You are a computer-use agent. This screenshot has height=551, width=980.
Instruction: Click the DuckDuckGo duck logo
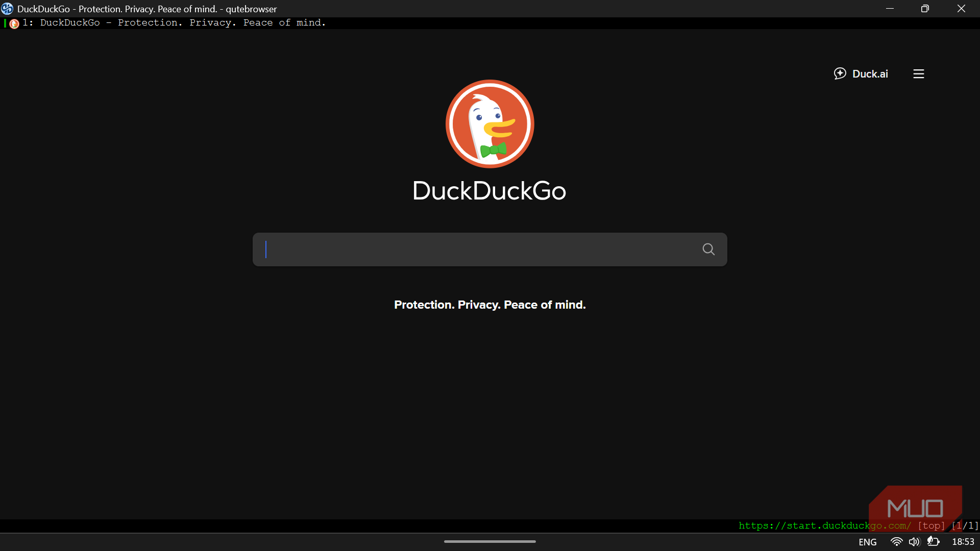[489, 124]
